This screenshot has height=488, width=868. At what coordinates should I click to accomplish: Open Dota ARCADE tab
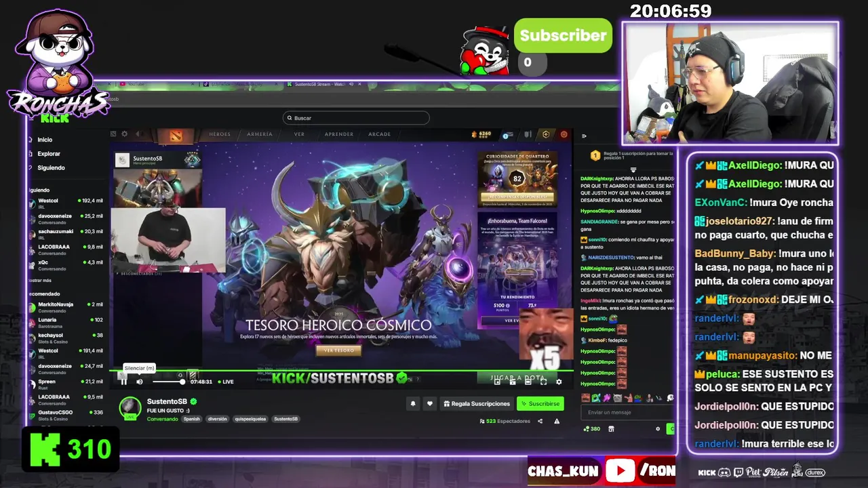point(379,134)
